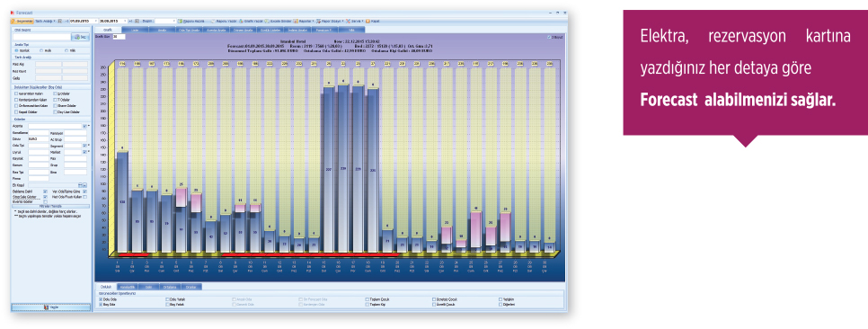Switch to the Liste tab
Viewport: 868px width, 329px height.
tap(135, 30)
